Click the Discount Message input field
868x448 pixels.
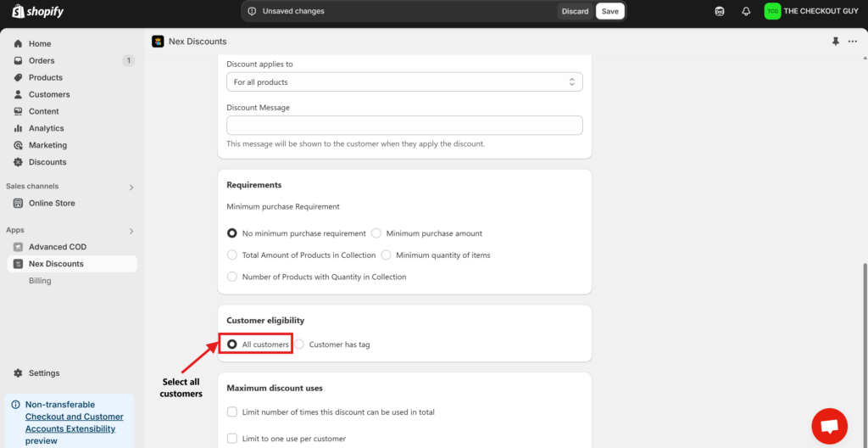click(404, 126)
